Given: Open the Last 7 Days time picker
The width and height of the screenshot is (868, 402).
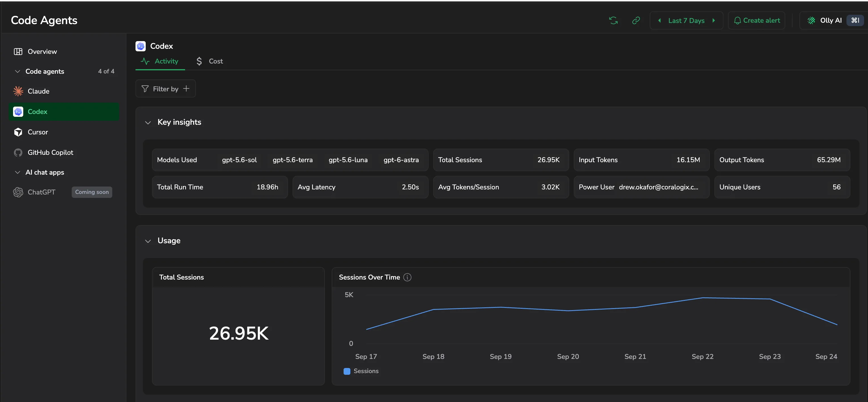Looking at the screenshot, I should point(686,21).
